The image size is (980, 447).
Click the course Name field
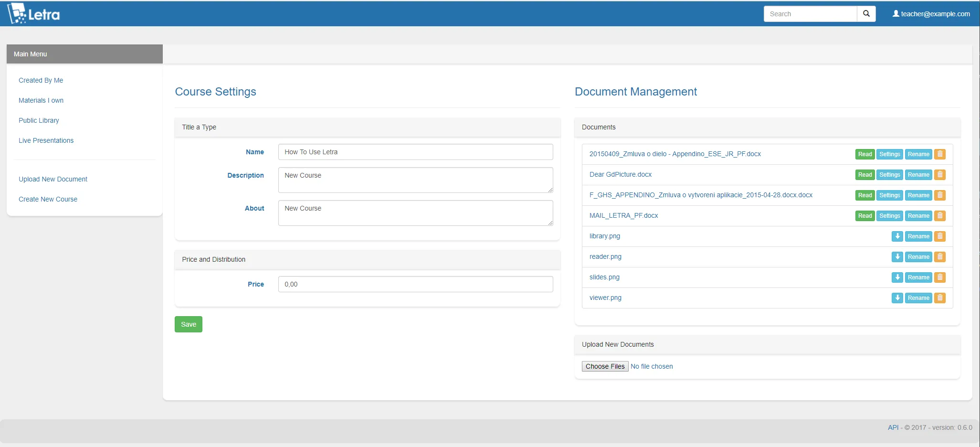(415, 152)
